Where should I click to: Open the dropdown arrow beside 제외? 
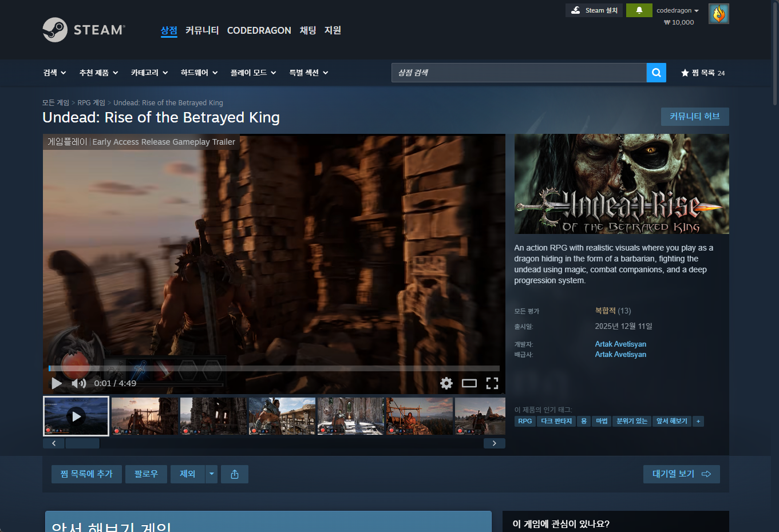point(211,474)
